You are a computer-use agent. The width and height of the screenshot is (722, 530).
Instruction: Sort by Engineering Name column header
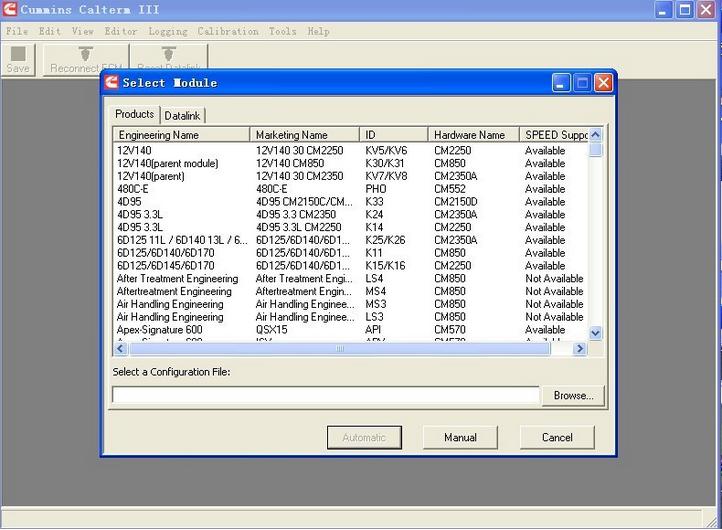(181, 135)
